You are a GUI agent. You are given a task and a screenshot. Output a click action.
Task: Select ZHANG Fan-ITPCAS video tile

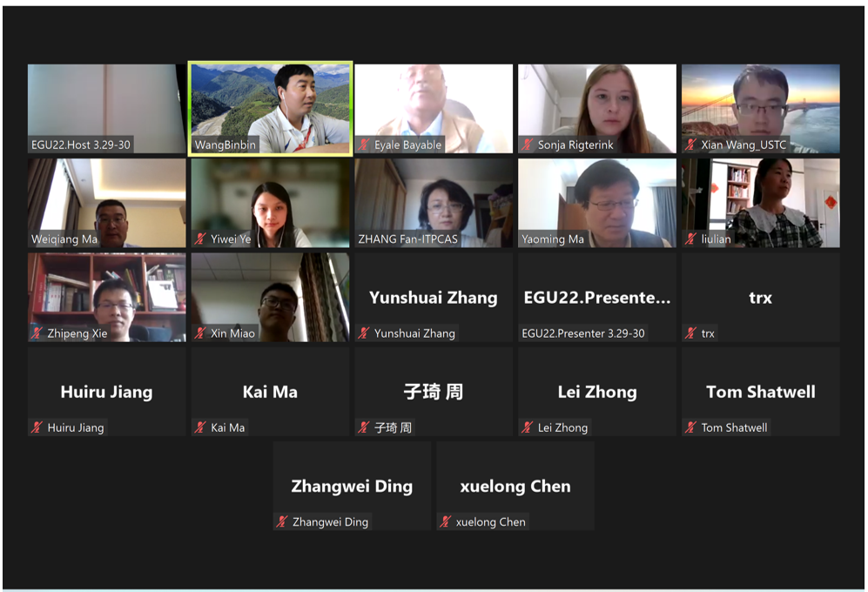pyautogui.click(x=434, y=203)
